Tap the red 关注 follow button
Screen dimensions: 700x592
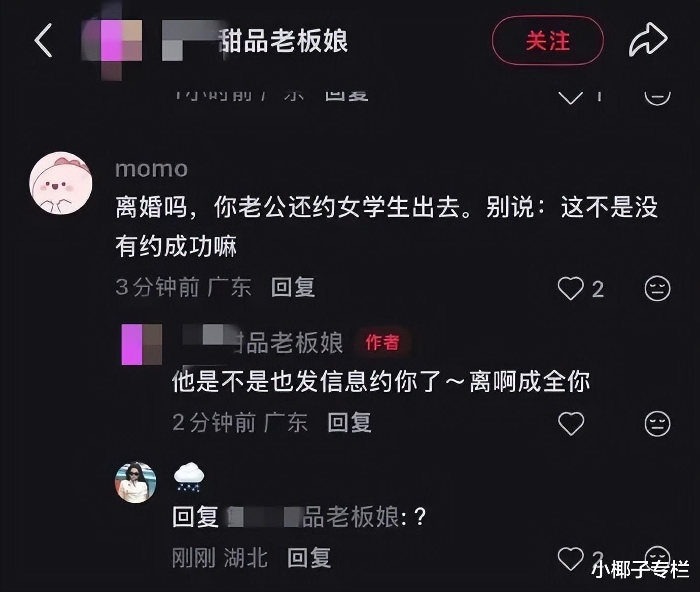[548, 41]
